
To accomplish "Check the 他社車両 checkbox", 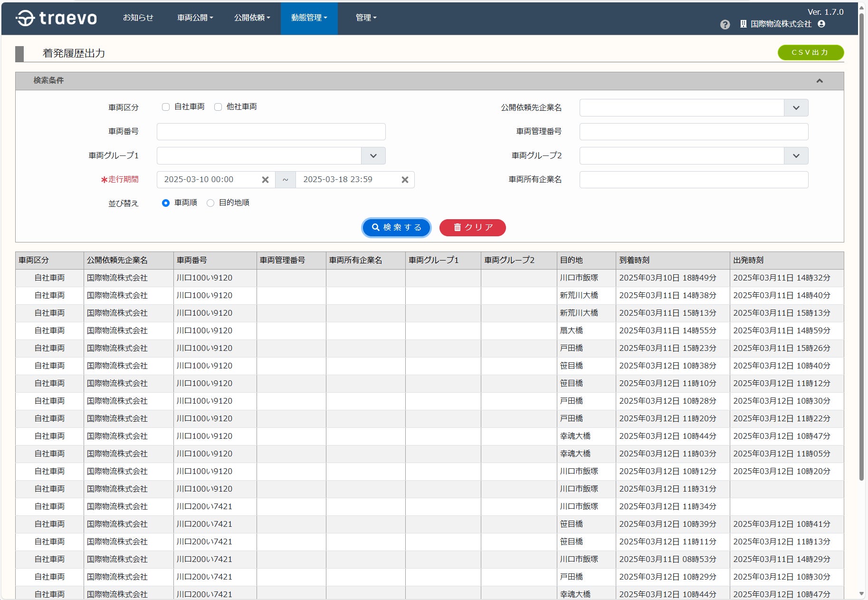I will (x=218, y=107).
